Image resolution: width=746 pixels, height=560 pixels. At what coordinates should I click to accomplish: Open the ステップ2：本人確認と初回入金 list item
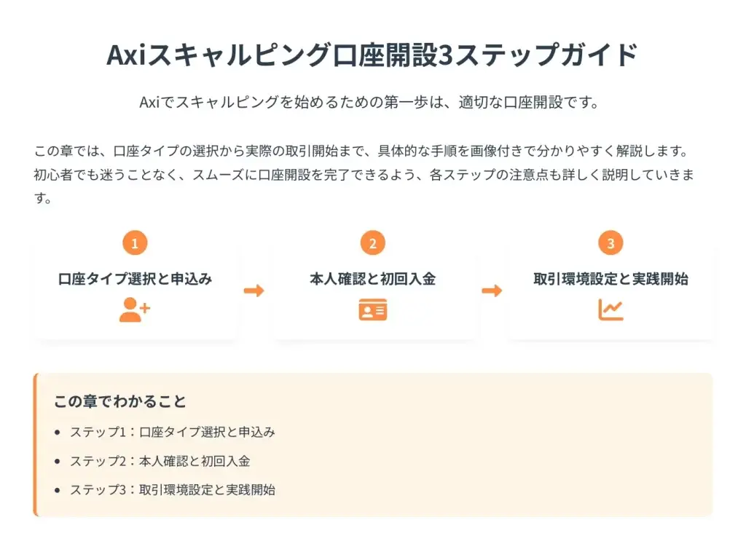160,461
